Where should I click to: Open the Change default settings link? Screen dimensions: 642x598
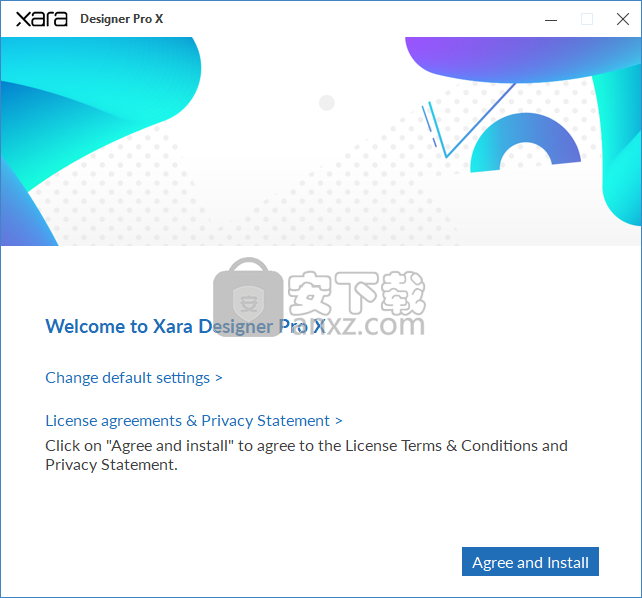point(127,378)
